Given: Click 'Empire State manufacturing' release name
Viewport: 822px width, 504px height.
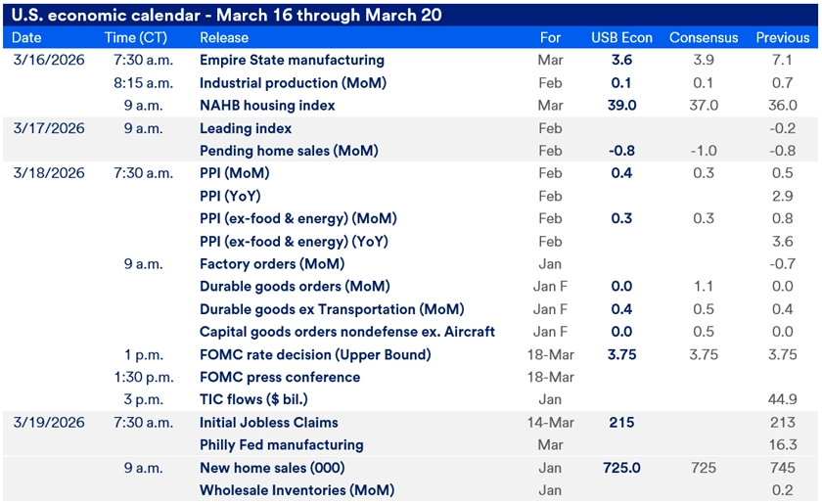Looking at the screenshot, I should (292, 61).
